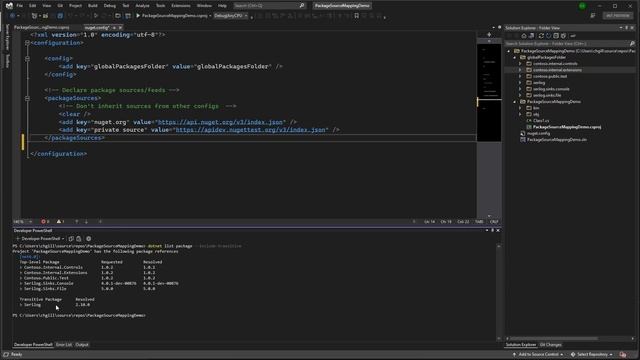The image size is (640, 360).
Task: Click the Solution Explorer home icon
Action: point(524,36)
